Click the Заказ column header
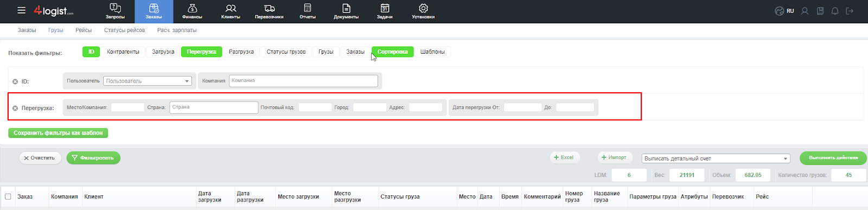The width and height of the screenshot is (868, 210). [25, 196]
